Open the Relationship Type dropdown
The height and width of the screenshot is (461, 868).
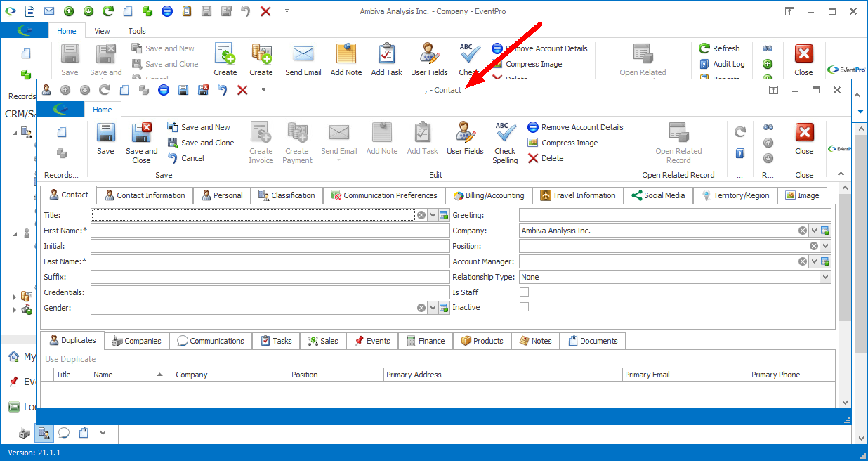(x=825, y=277)
